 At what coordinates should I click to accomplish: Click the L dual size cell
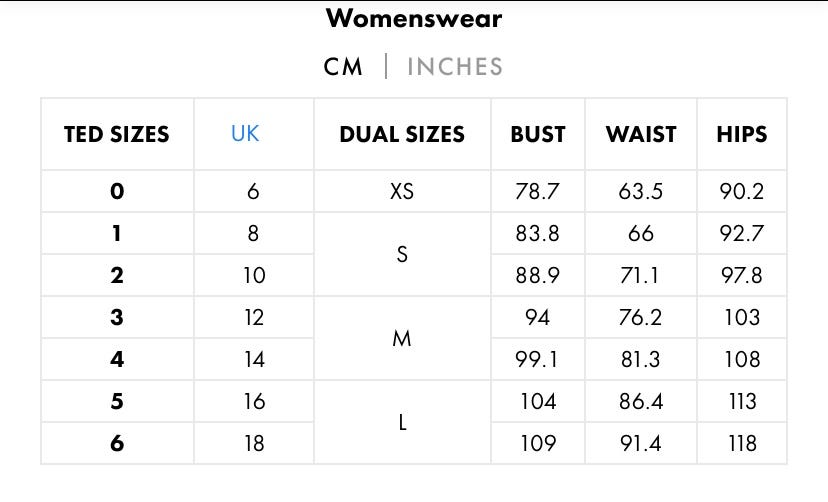(x=402, y=423)
